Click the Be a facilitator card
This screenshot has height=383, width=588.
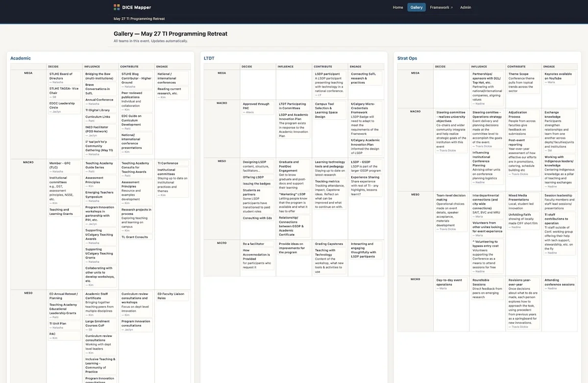(257, 244)
